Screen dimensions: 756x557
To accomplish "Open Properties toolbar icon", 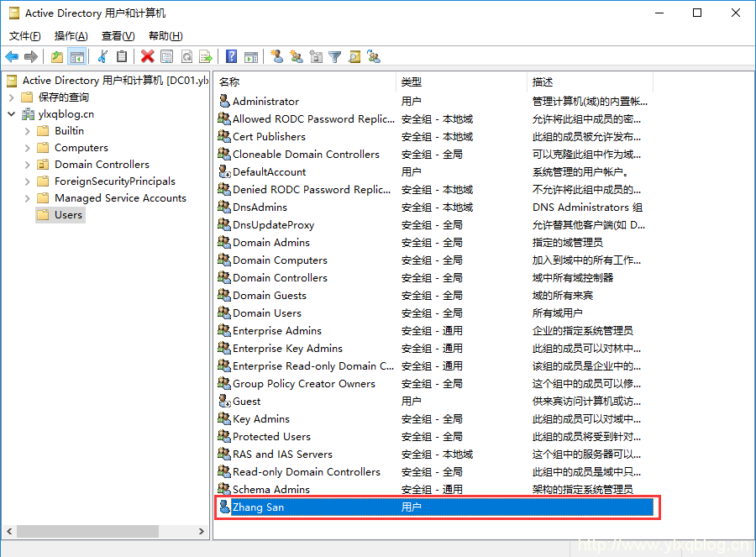I will tap(167, 57).
